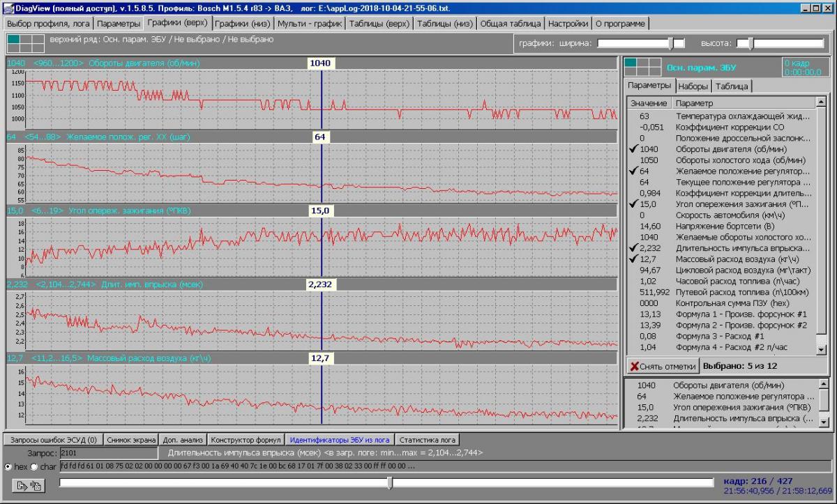Click the graph height (высота) slider
Image resolution: width=837 pixels, height=504 pixels.
coord(751,43)
